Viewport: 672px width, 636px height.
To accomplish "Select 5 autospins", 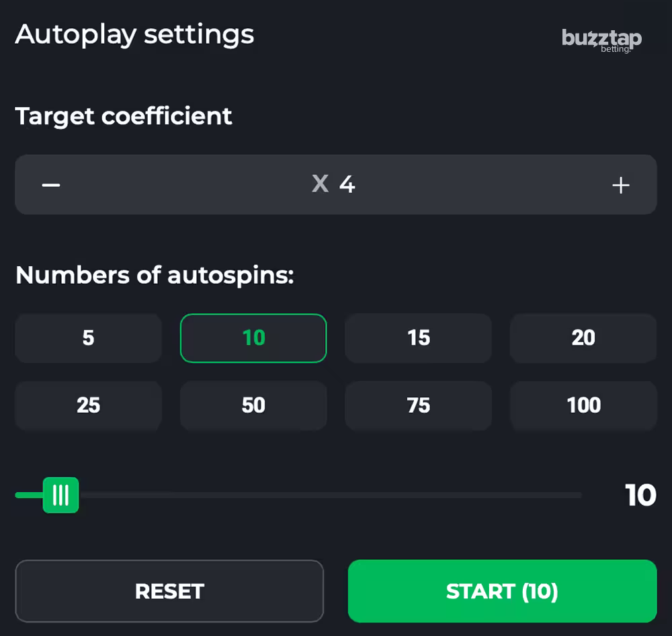I will 88,338.
